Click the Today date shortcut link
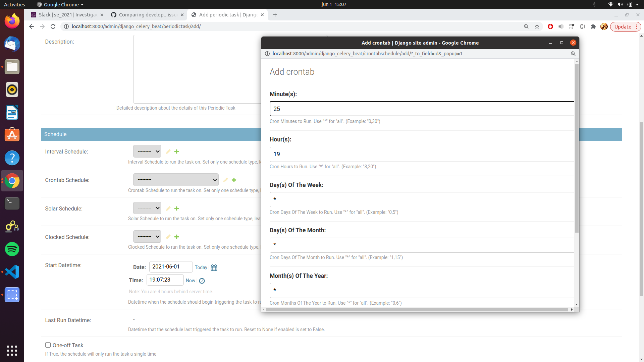This screenshot has width=644, height=362. tap(201, 267)
